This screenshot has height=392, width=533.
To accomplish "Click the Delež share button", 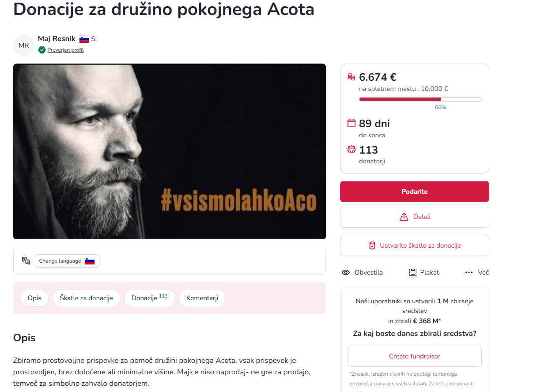I will click(x=414, y=217).
